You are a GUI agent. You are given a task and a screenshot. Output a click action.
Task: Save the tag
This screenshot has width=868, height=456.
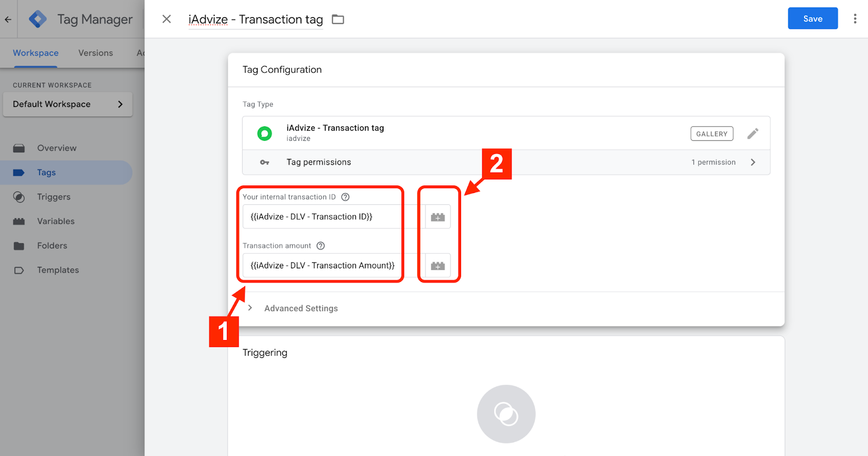812,18
